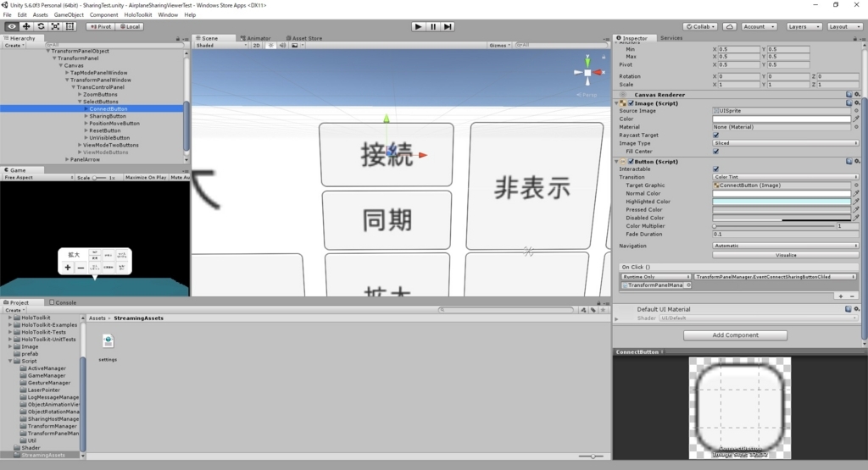The width and height of the screenshot is (868, 470).
Task: Open the Gizmos dropdown
Action: (500, 46)
